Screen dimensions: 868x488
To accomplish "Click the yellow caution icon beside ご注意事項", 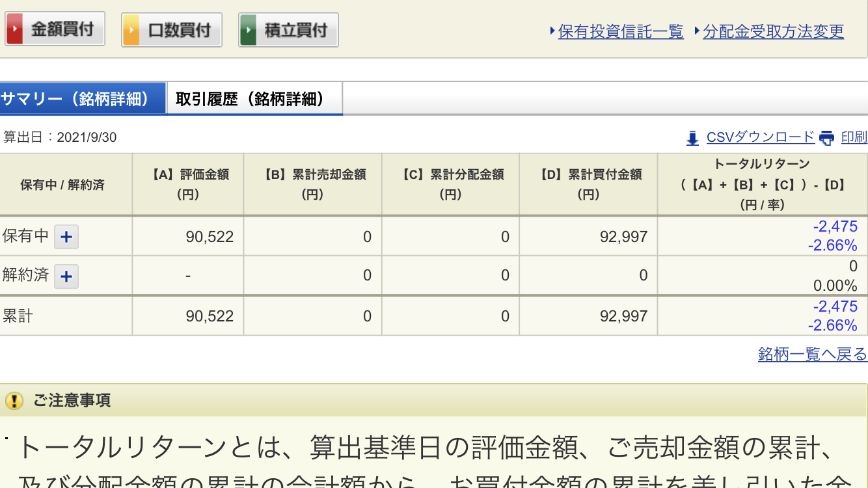I will click(14, 401).
